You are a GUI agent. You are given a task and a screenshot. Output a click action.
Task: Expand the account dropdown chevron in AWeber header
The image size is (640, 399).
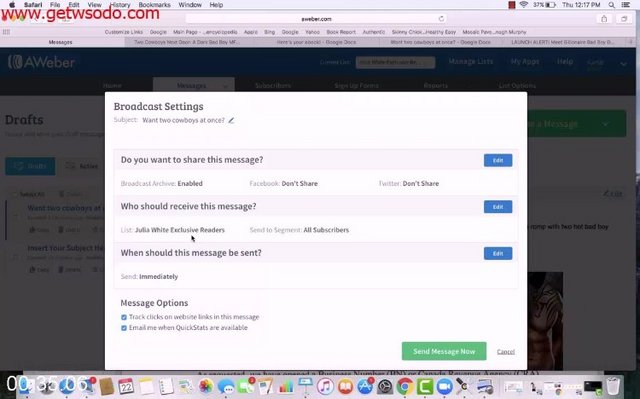tap(623, 64)
